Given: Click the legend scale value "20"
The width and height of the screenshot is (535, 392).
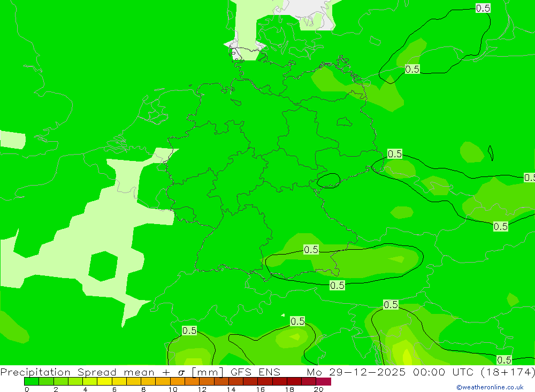Looking at the screenshot, I should tap(319, 389).
